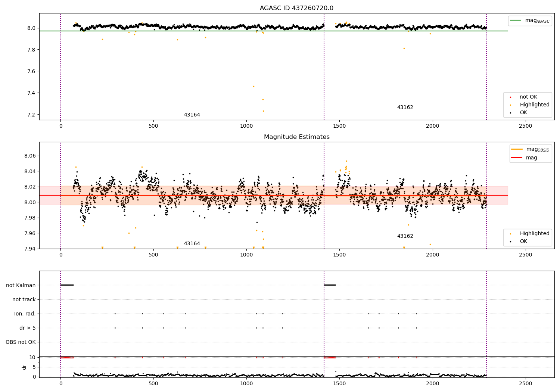This screenshot has height=392, width=560.
Task: Select the green mag AGASC legend line
Action: pos(516,20)
